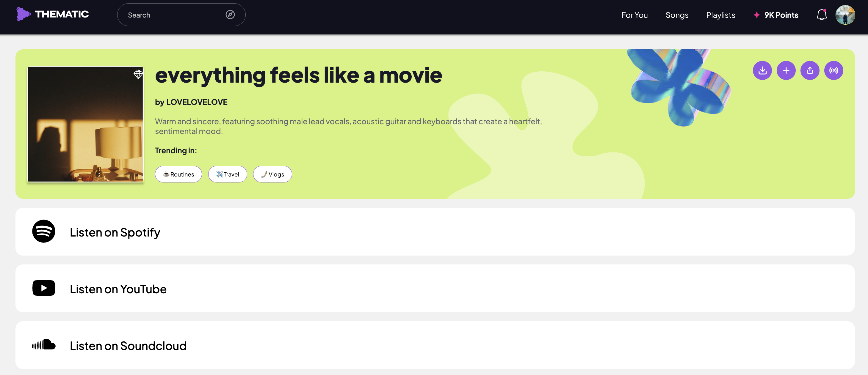The image size is (868, 375).
Task: Add song with the plus icon
Action: (x=786, y=70)
